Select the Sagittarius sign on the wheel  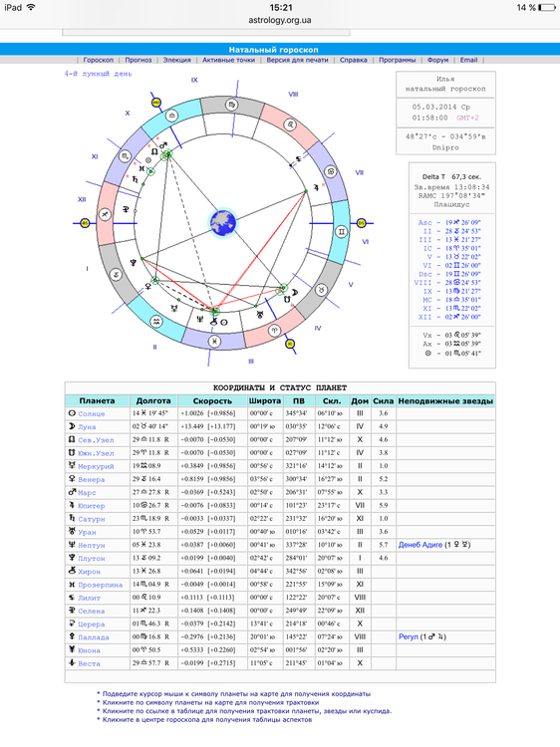click(x=105, y=214)
